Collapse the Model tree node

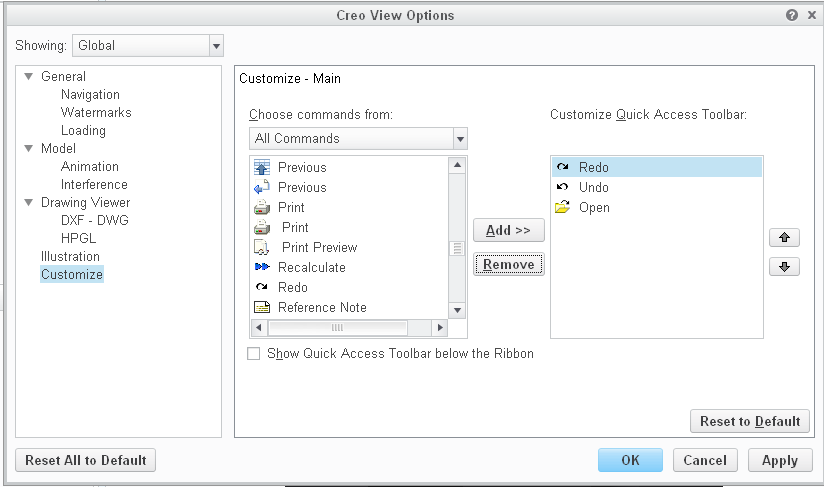tap(29, 149)
